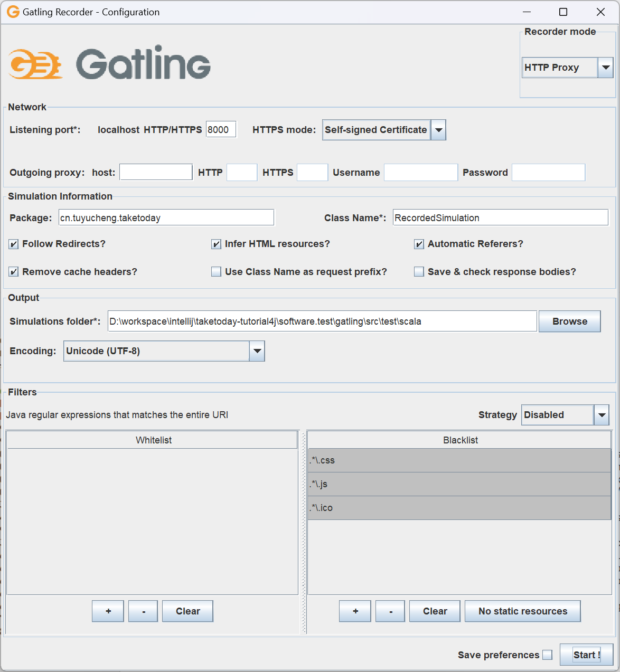Click the Gatling logo image

pos(110,63)
